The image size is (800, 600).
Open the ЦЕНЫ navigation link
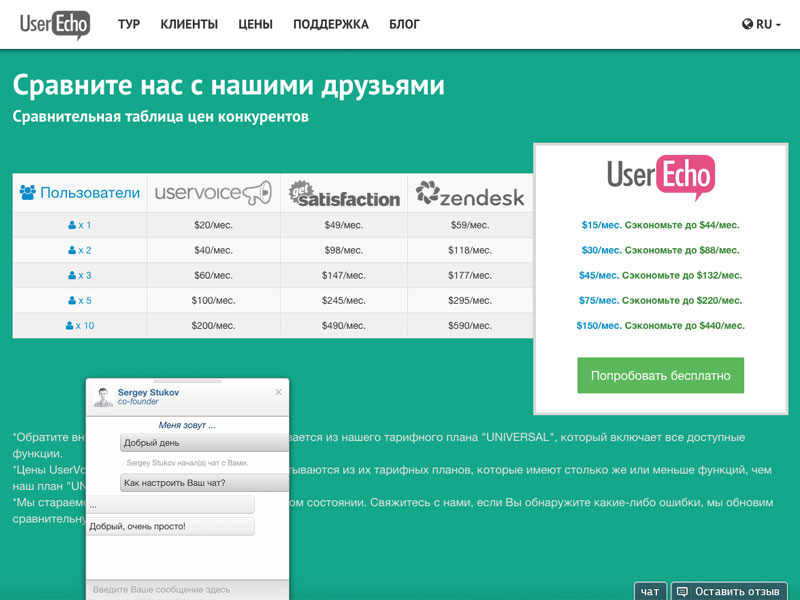(x=255, y=24)
